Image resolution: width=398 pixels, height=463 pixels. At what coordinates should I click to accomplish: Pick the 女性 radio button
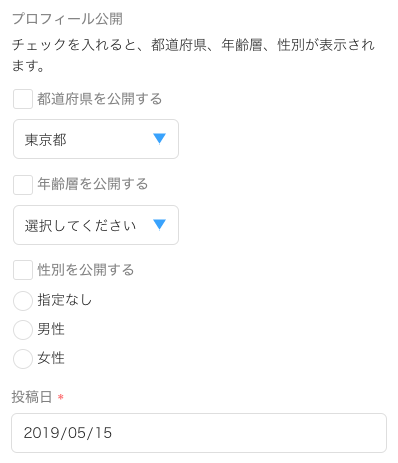pyautogui.click(x=23, y=359)
